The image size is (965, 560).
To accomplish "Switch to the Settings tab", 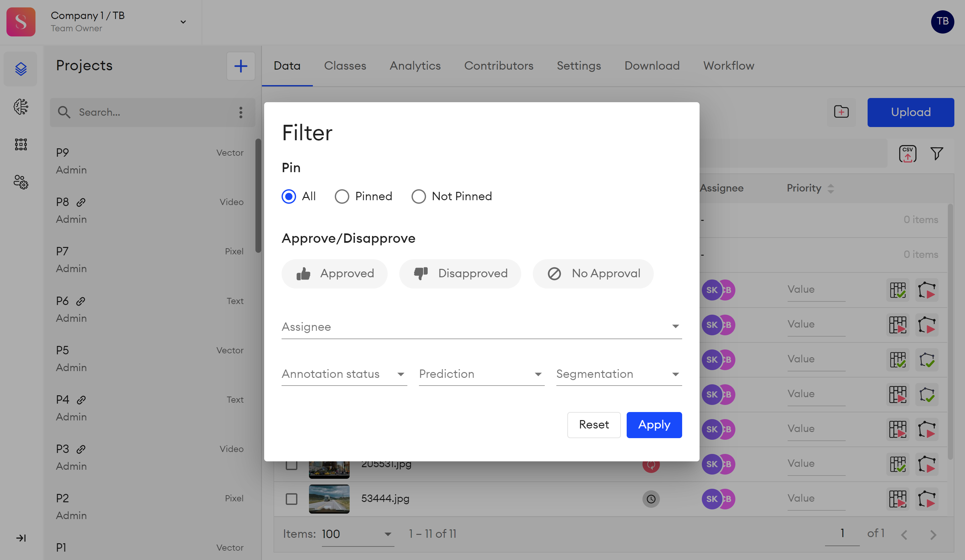I will pos(579,66).
